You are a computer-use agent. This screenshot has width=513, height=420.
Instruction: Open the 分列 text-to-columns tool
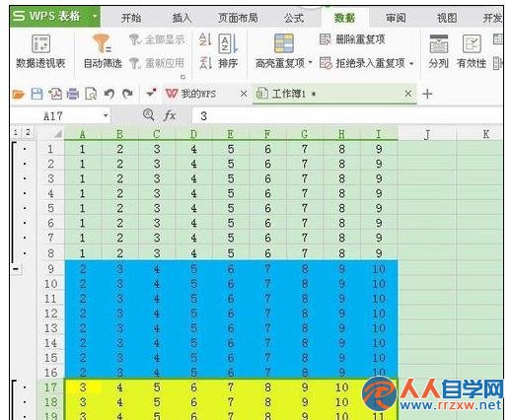tap(439, 51)
